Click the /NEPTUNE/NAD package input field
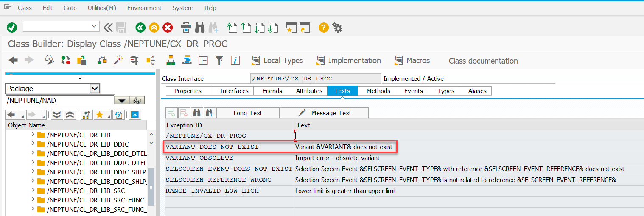The image size is (644, 216). [x=59, y=100]
